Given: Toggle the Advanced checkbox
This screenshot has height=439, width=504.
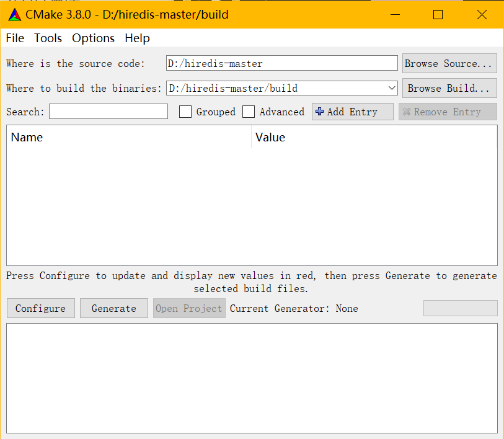Looking at the screenshot, I should (x=249, y=112).
